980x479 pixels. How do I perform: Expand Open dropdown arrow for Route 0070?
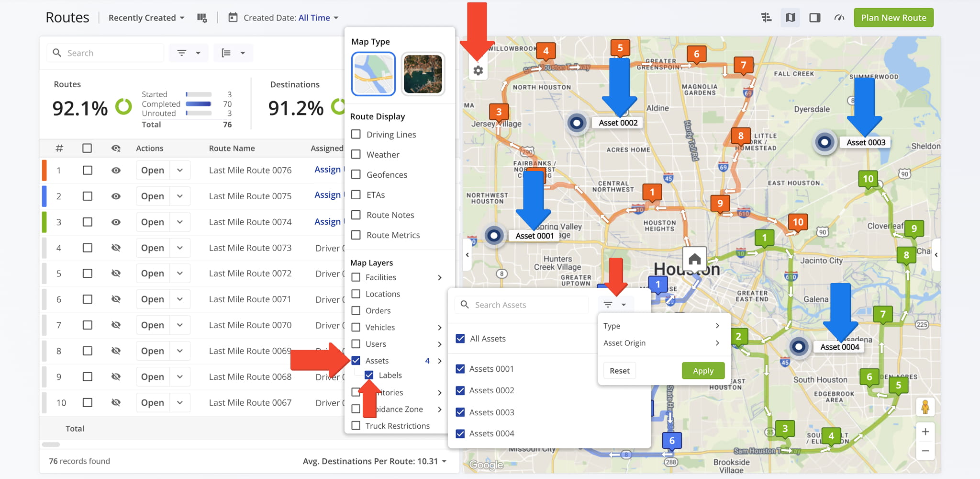point(180,325)
